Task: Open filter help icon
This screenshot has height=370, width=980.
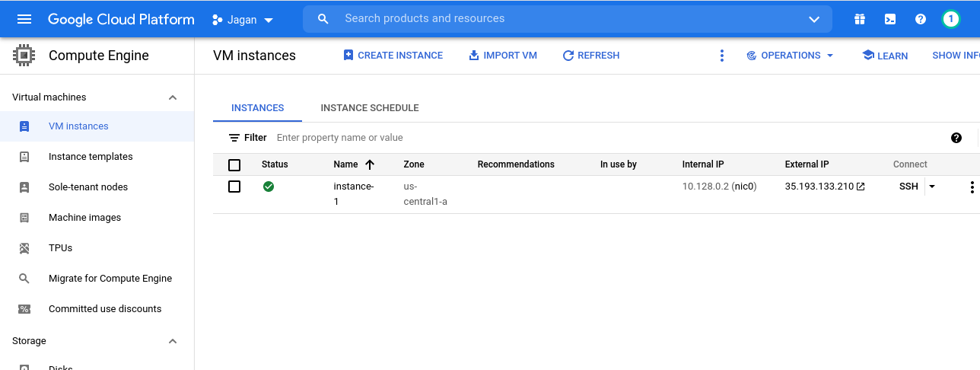Action: click(956, 138)
